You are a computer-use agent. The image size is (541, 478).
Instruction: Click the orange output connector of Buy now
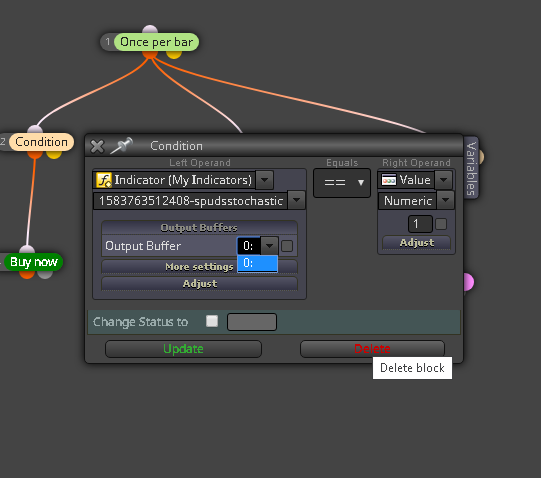point(27,274)
